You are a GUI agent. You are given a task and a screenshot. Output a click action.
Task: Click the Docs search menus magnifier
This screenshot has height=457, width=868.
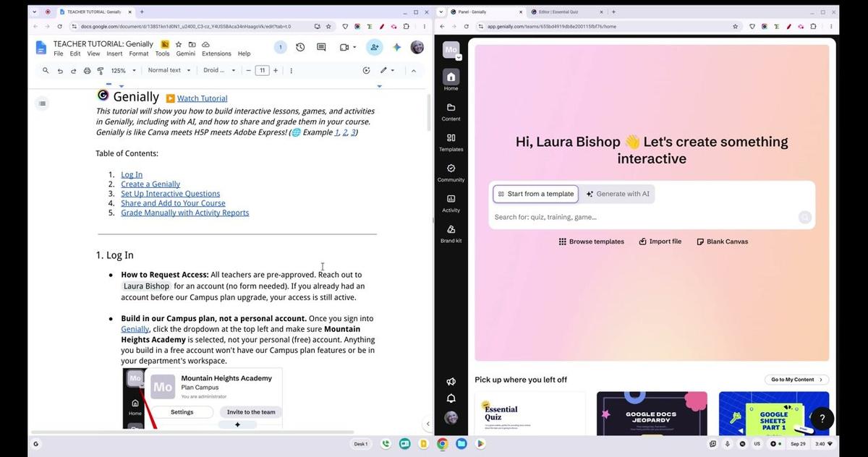click(46, 70)
